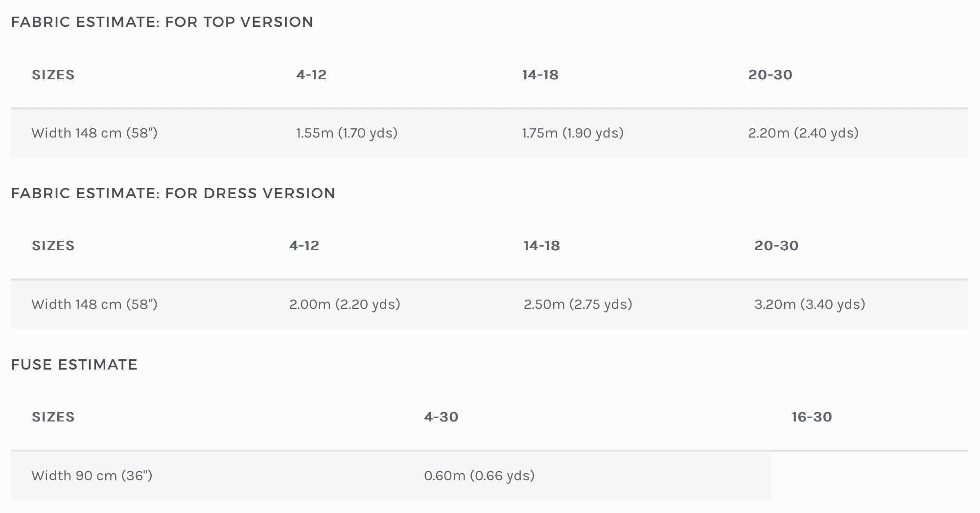Click the 1.55m (1.70 yds) cell
The height and width of the screenshot is (513, 980).
(347, 133)
